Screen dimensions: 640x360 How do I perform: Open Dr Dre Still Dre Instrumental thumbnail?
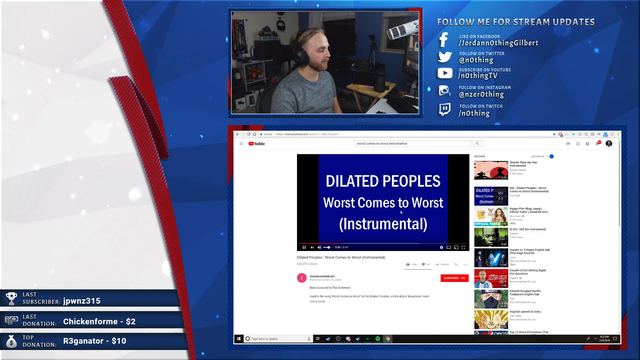click(491, 237)
